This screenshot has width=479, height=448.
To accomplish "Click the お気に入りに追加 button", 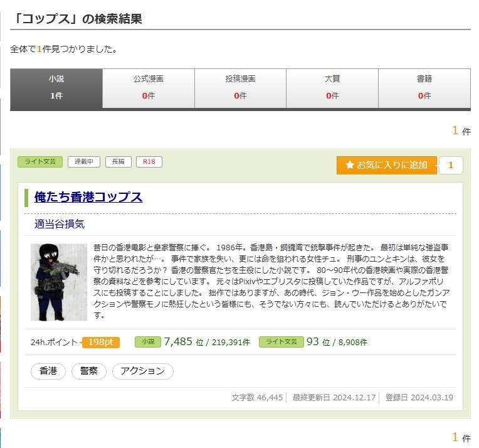I will click(x=386, y=166).
